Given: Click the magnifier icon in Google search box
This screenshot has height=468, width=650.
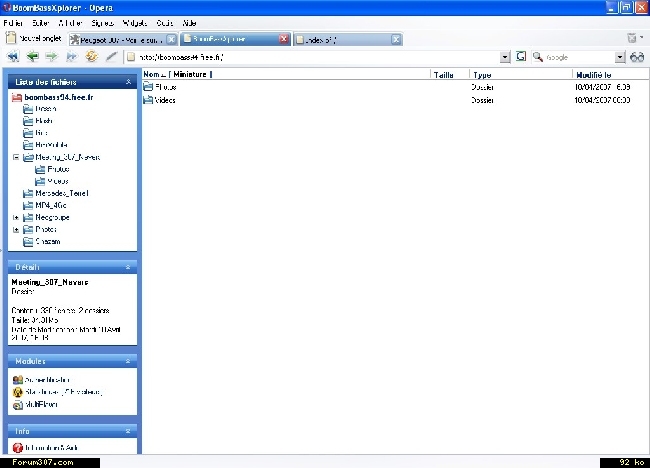Looking at the screenshot, I should [x=538, y=57].
